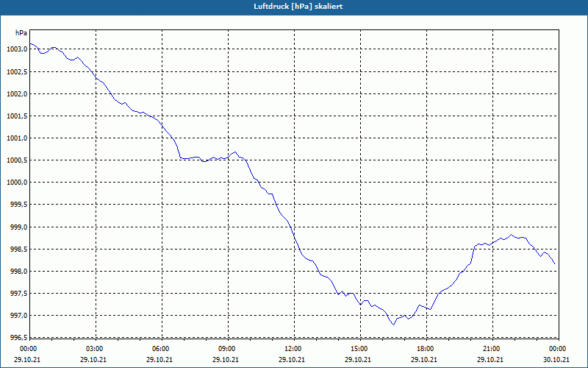Select the 999,5 y-axis label
Screen dimensions: 588x368
[x=18, y=205]
